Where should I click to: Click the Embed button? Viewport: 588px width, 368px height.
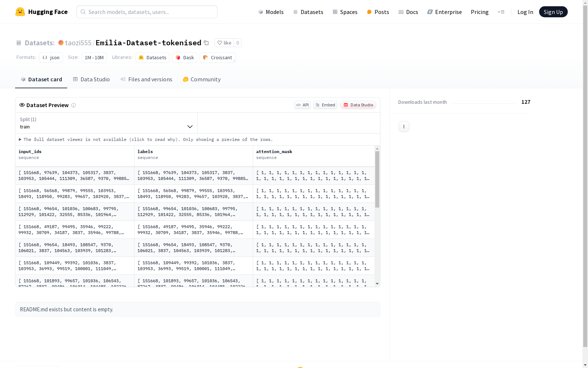(325, 105)
